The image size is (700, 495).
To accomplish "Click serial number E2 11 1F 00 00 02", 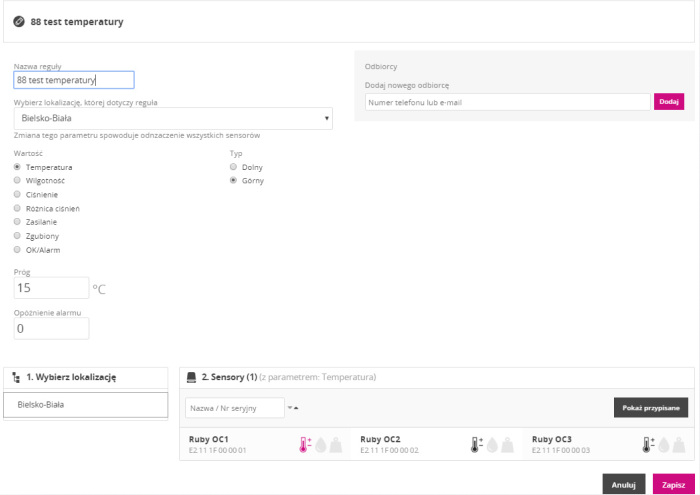I will coord(389,450).
